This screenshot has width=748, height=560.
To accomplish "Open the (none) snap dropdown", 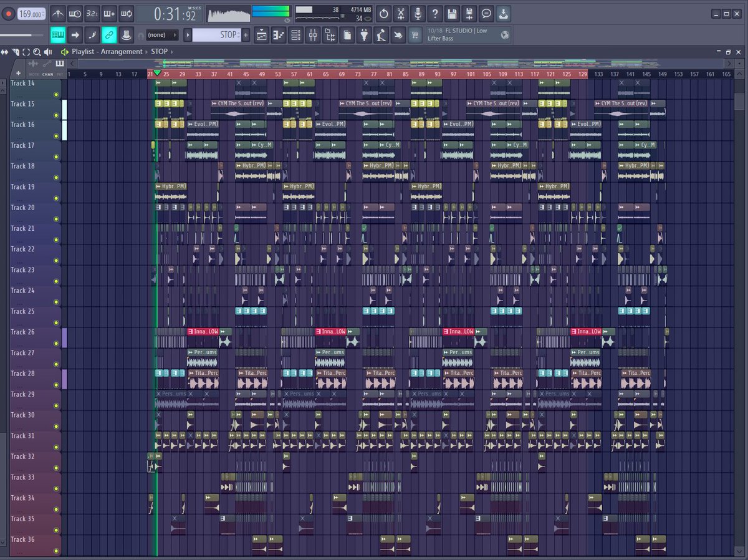I will (x=162, y=35).
